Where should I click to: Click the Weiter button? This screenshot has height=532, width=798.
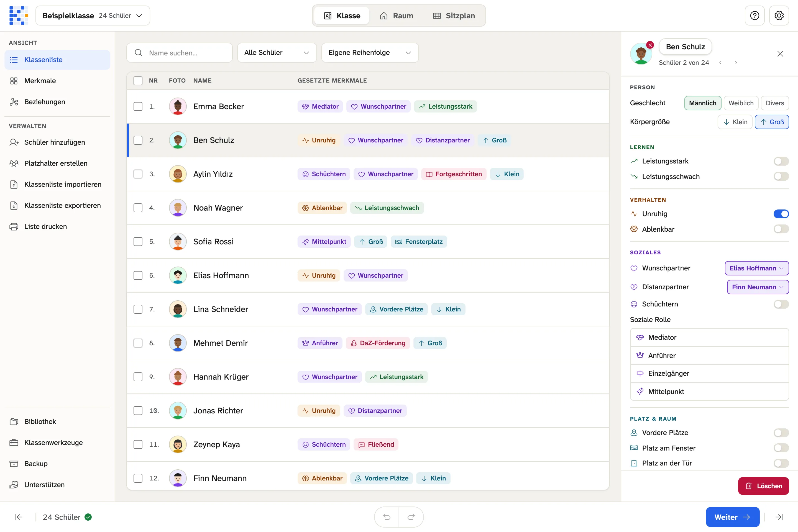[733, 517]
